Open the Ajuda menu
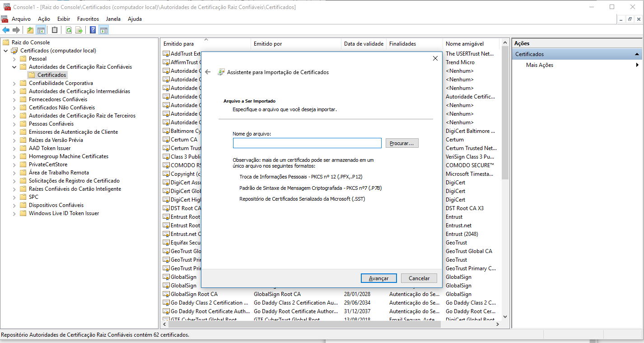Image resolution: width=644 pixels, height=343 pixels. (135, 19)
